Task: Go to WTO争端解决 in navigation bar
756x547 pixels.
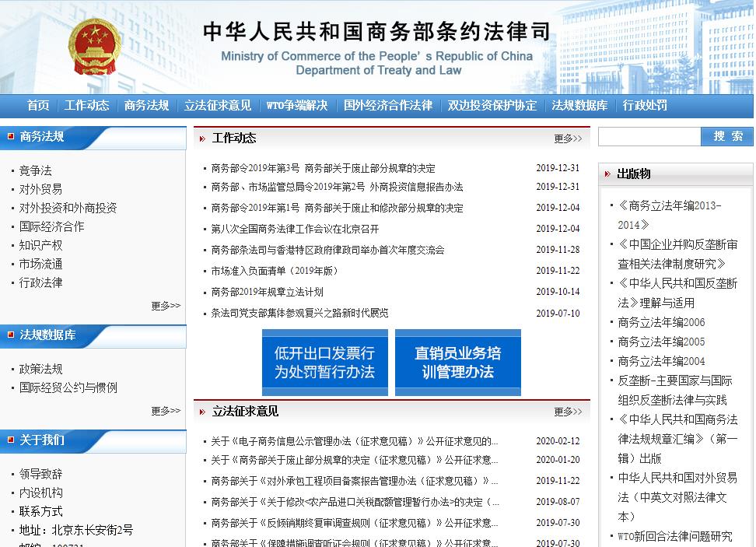Action: [x=297, y=106]
